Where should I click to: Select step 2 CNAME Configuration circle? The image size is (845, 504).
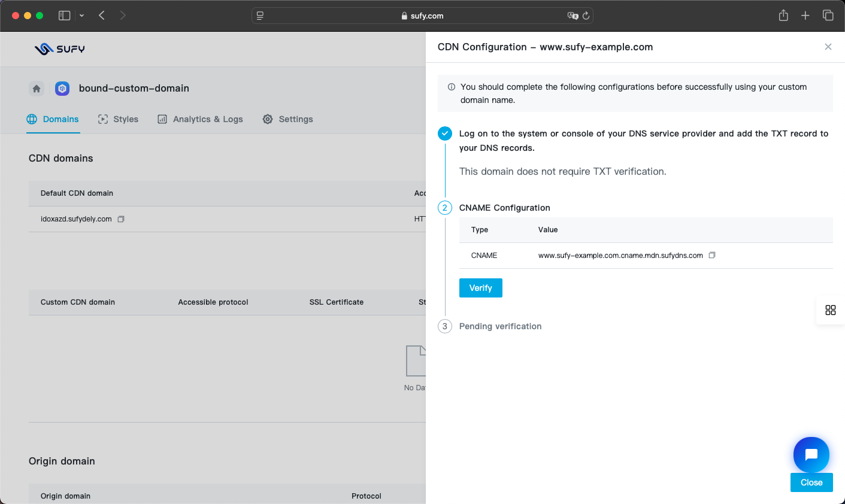point(445,208)
